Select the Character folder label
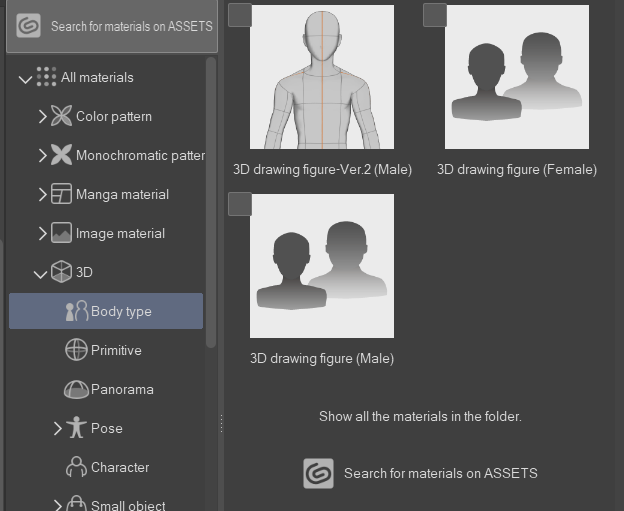Viewport: 624px width, 511px height. pyautogui.click(x=120, y=467)
